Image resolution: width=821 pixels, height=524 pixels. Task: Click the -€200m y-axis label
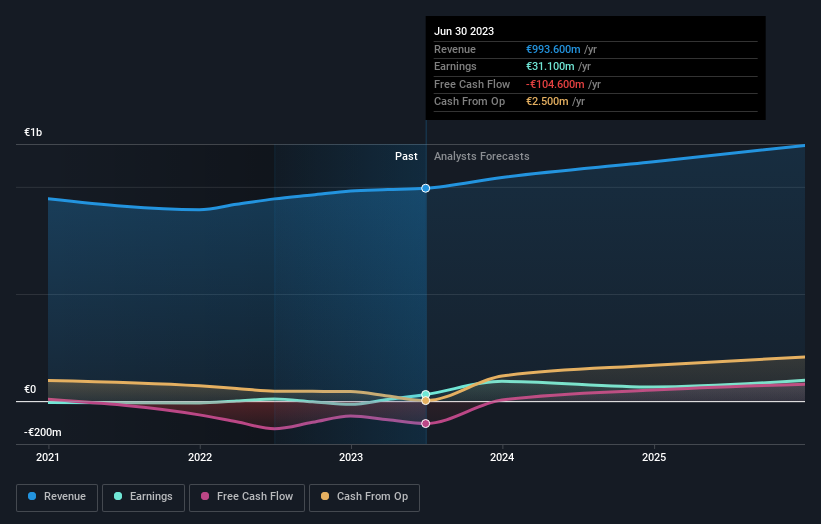tap(42, 432)
